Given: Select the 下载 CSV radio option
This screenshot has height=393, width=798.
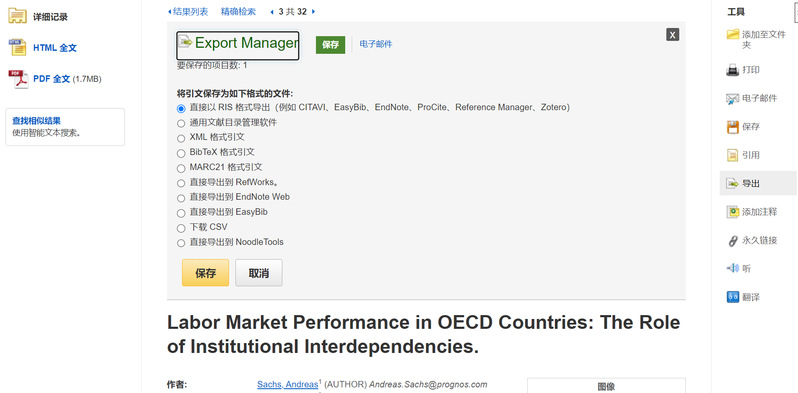Looking at the screenshot, I should (x=181, y=228).
